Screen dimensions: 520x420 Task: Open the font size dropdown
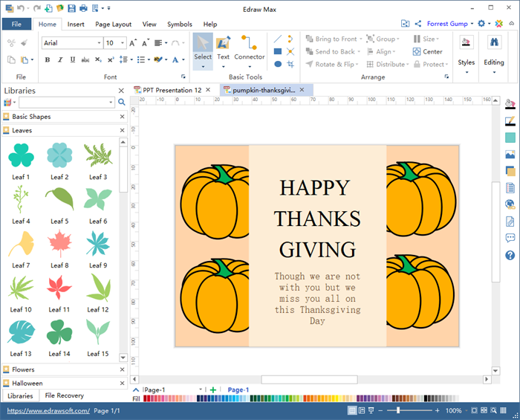point(114,43)
